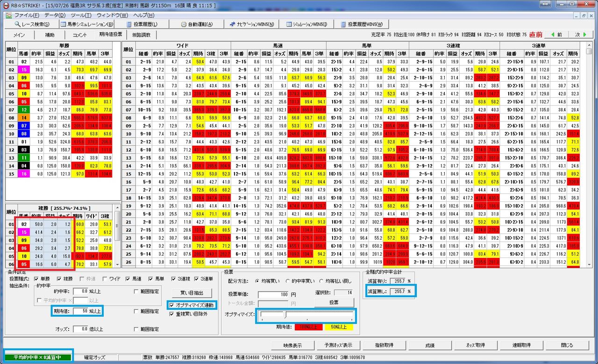Switch to the 補助 tab
Image resolution: width=598 pixels, height=364 pixels.
(x=50, y=35)
